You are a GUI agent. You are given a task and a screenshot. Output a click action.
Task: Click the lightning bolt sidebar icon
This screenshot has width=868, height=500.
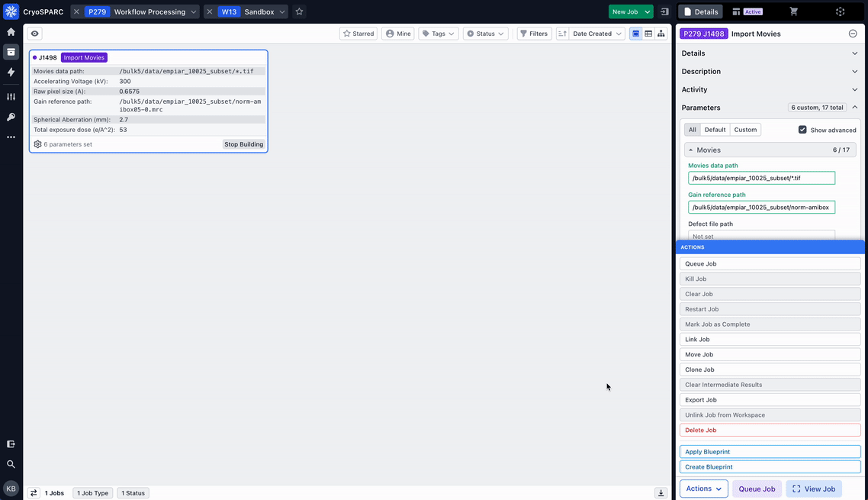click(x=11, y=72)
